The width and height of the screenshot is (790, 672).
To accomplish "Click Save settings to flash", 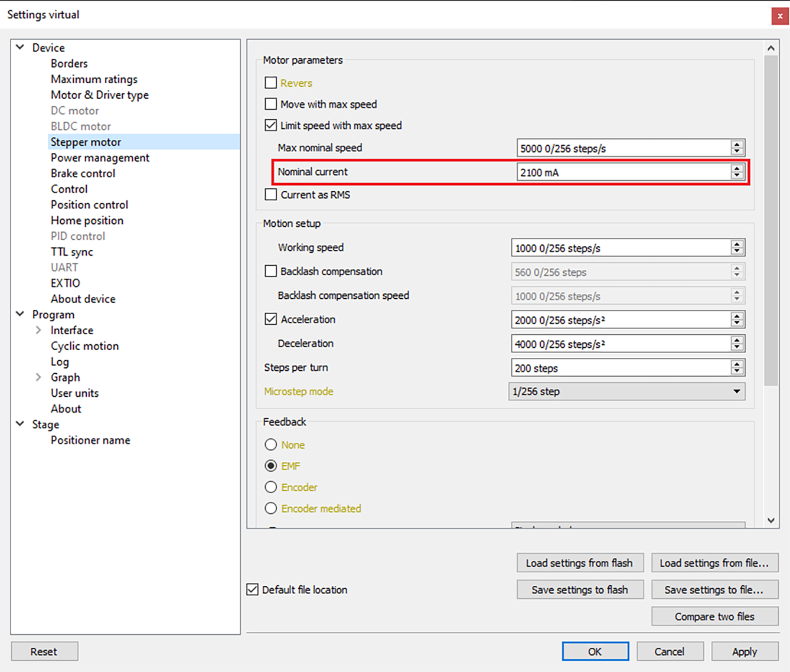I will point(580,590).
